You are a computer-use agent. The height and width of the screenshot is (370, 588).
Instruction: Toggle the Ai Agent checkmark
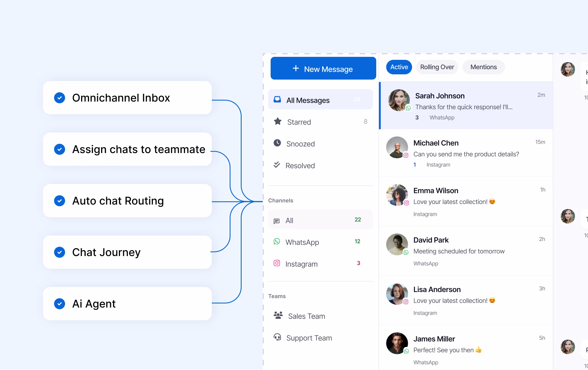point(59,304)
